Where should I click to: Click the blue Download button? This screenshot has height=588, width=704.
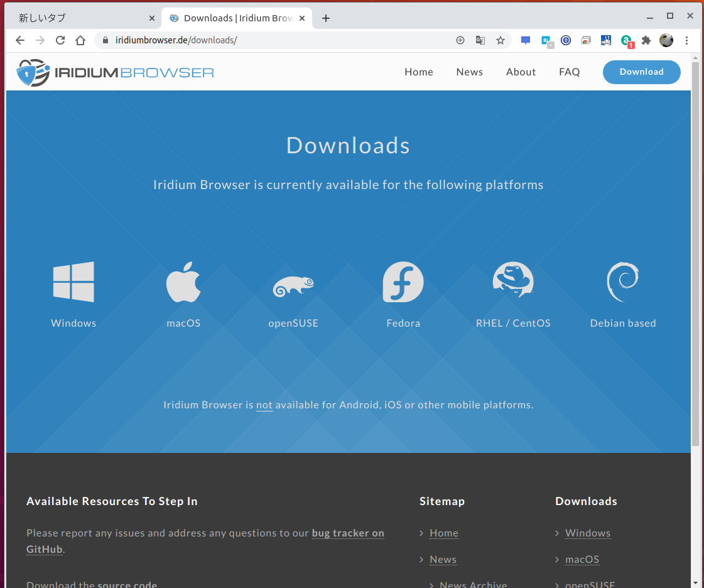tap(641, 72)
